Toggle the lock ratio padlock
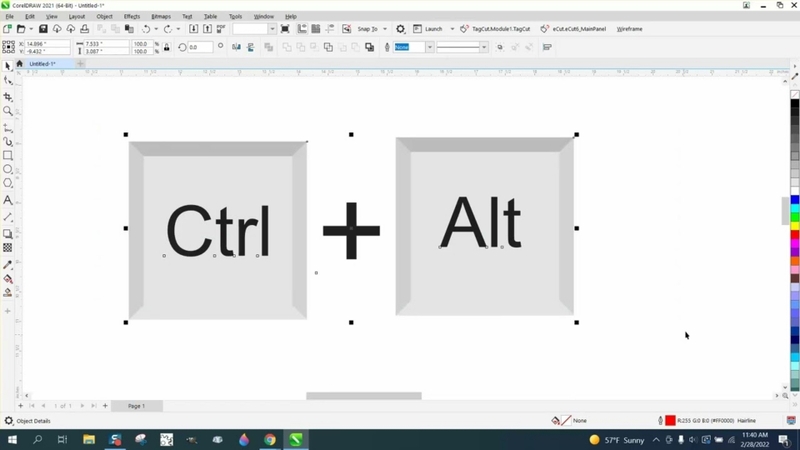800x450 pixels. pyautogui.click(x=166, y=47)
